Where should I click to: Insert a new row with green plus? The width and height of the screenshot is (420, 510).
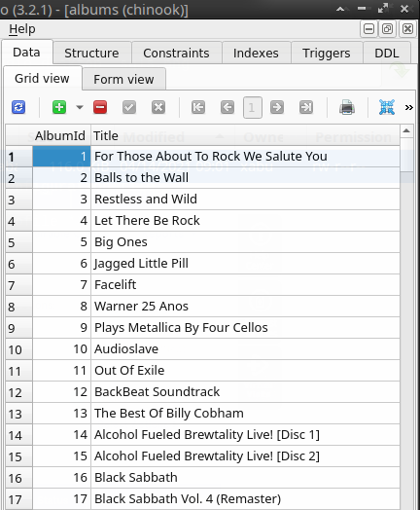pos(59,107)
